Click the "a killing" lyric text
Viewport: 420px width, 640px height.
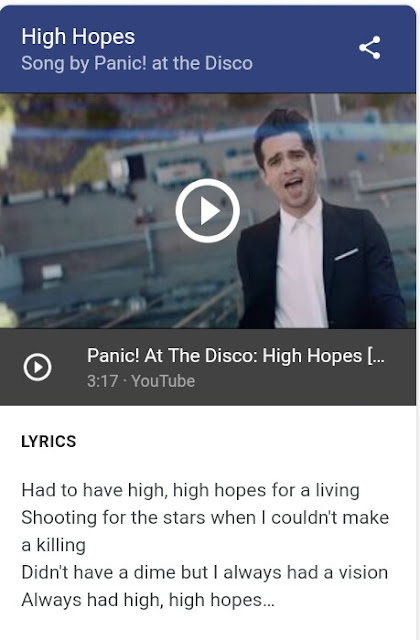(53, 545)
